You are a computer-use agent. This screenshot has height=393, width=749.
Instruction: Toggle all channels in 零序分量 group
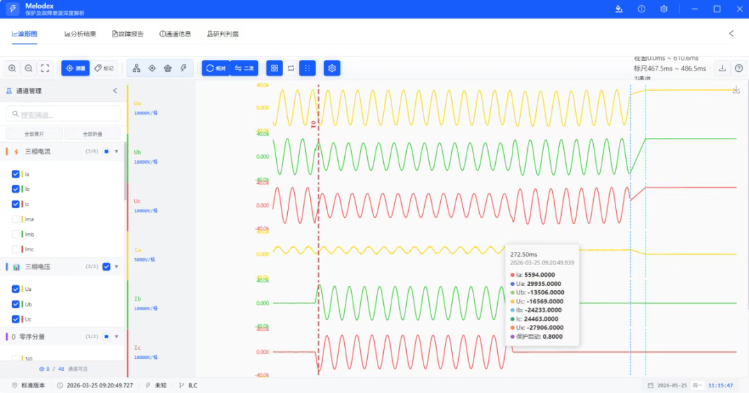pyautogui.click(x=107, y=337)
